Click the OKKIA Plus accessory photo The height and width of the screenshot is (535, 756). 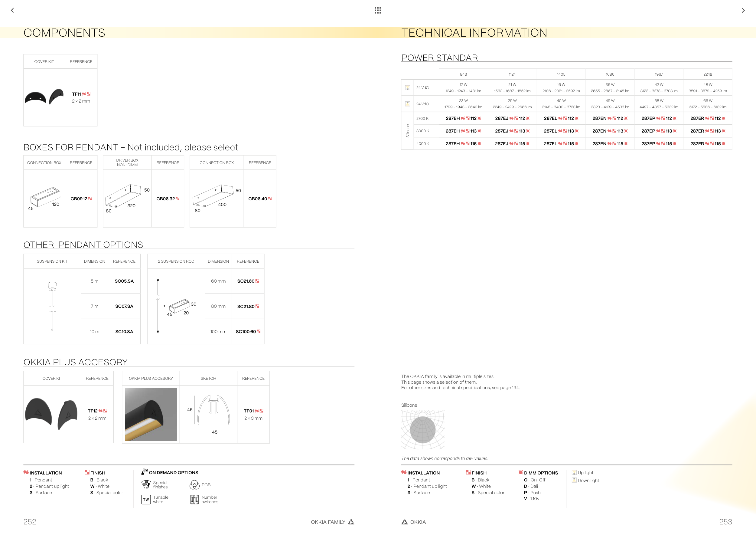pyautogui.click(x=151, y=414)
